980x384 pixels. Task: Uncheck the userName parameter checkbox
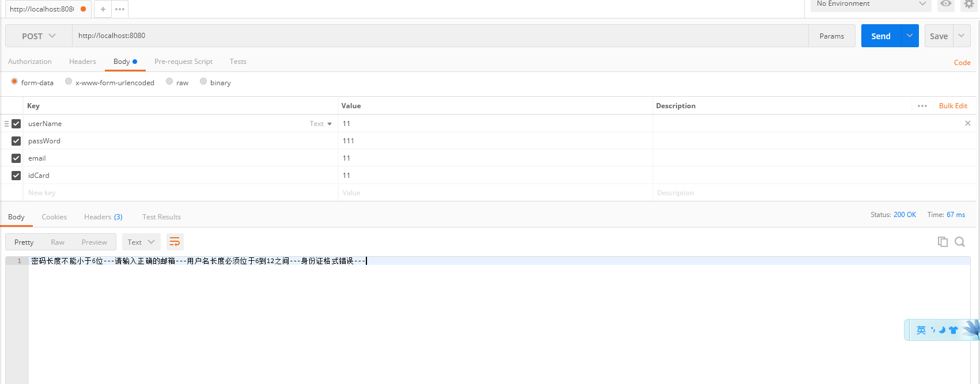[16, 124]
